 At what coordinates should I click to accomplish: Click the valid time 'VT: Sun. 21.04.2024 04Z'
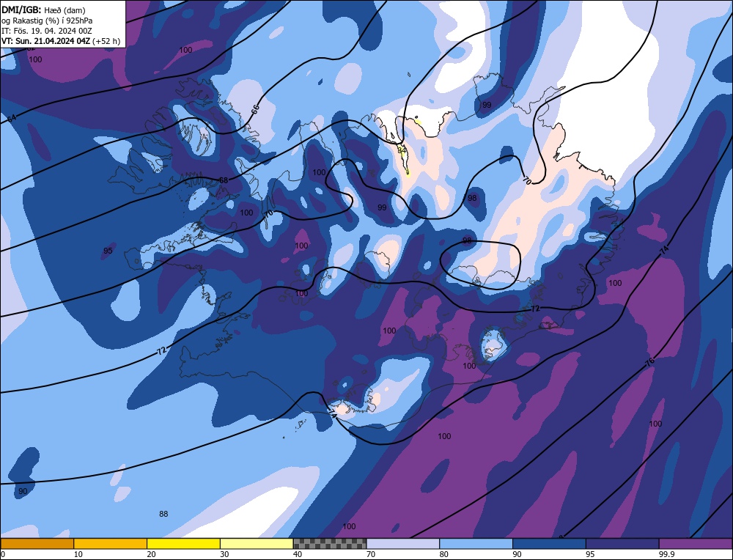coord(45,41)
